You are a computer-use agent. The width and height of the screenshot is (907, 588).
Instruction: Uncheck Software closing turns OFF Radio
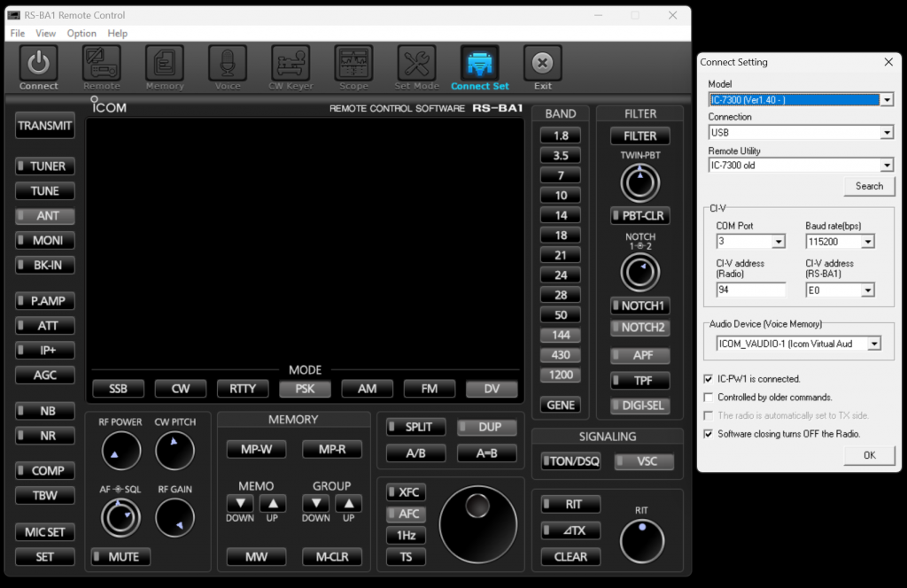click(x=709, y=434)
